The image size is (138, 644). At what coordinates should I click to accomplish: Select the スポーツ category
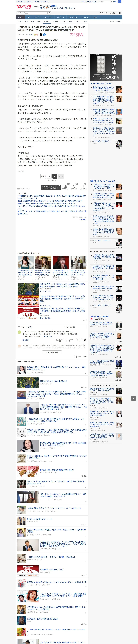tap(56, 22)
